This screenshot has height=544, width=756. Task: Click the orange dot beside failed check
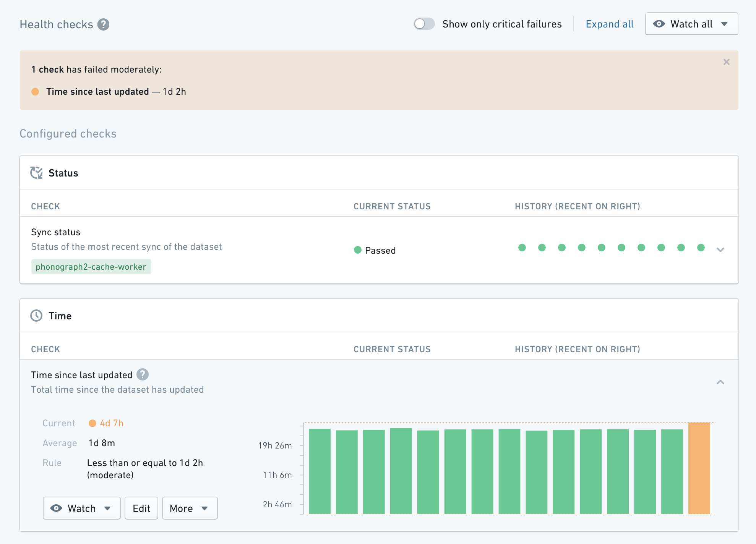pos(35,92)
